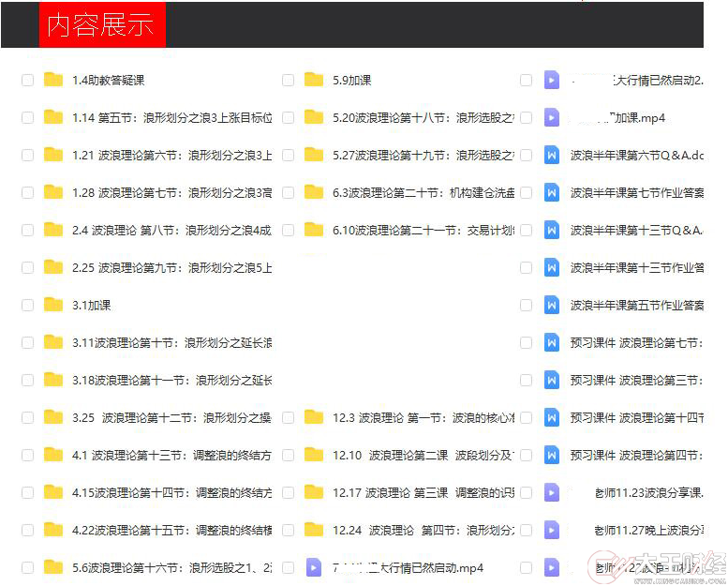728x586 pixels.
Task: Click folder icon beside 1.28 波浪理论第七节
Action: coord(52,192)
